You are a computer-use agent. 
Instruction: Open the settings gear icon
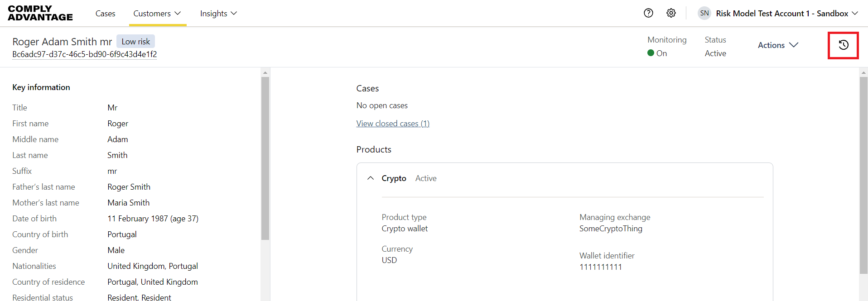point(671,13)
